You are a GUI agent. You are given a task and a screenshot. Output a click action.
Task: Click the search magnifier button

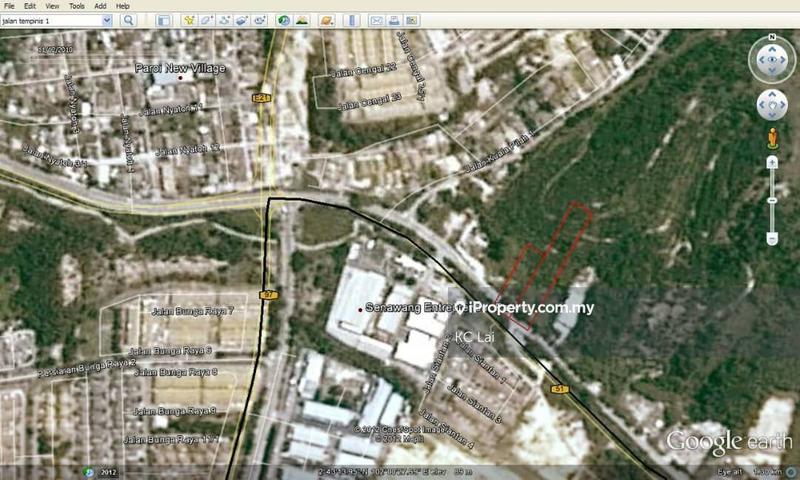128,20
